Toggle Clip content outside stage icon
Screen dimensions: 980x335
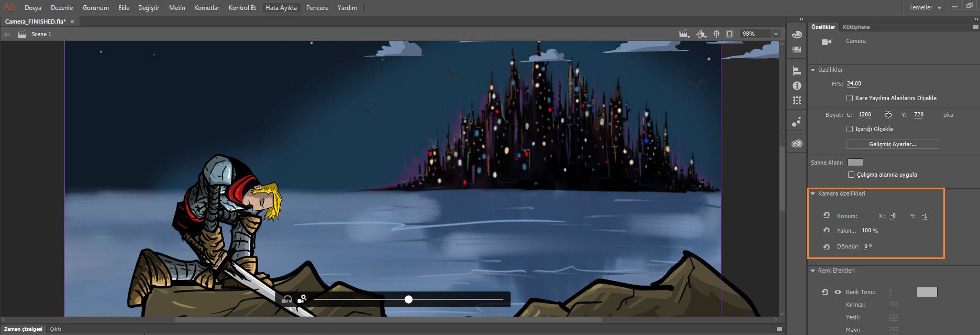point(729,34)
